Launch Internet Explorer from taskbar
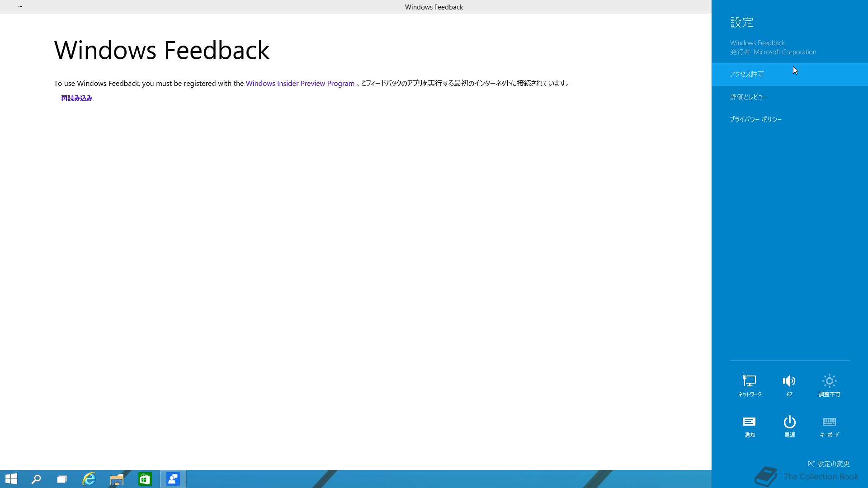This screenshot has height=488, width=868. pyautogui.click(x=89, y=479)
